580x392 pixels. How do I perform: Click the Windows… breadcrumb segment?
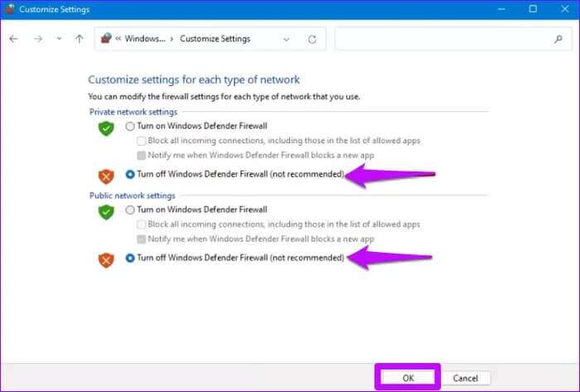(x=145, y=39)
